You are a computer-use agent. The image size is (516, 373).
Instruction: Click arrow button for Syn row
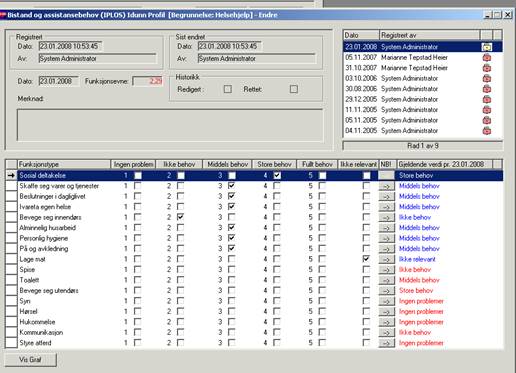387,301
